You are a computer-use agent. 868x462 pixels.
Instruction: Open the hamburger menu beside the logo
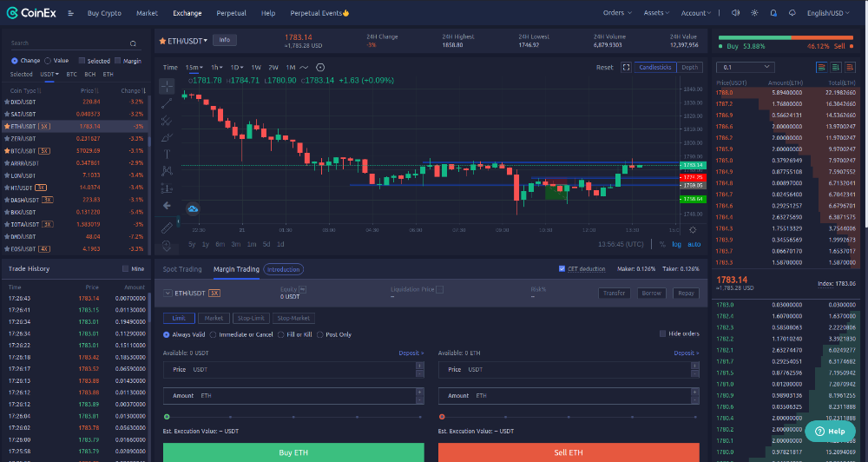[71, 13]
